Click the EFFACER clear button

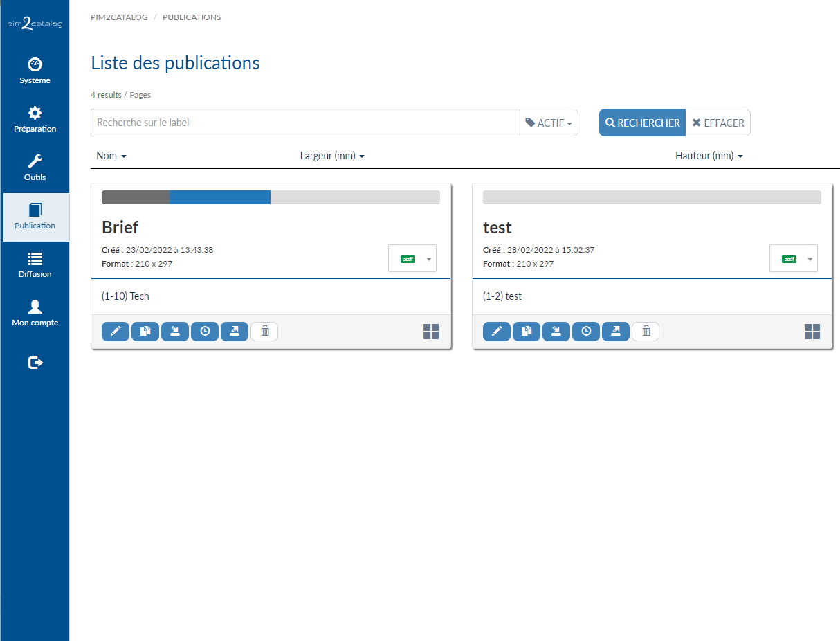point(718,123)
